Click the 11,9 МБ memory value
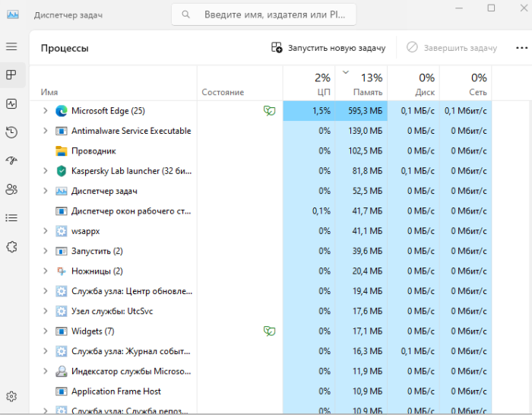The height and width of the screenshot is (415, 532). pos(367,371)
